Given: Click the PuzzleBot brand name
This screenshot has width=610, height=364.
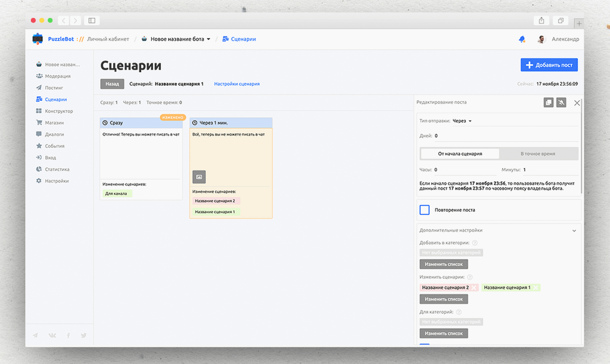Looking at the screenshot, I should tap(61, 39).
